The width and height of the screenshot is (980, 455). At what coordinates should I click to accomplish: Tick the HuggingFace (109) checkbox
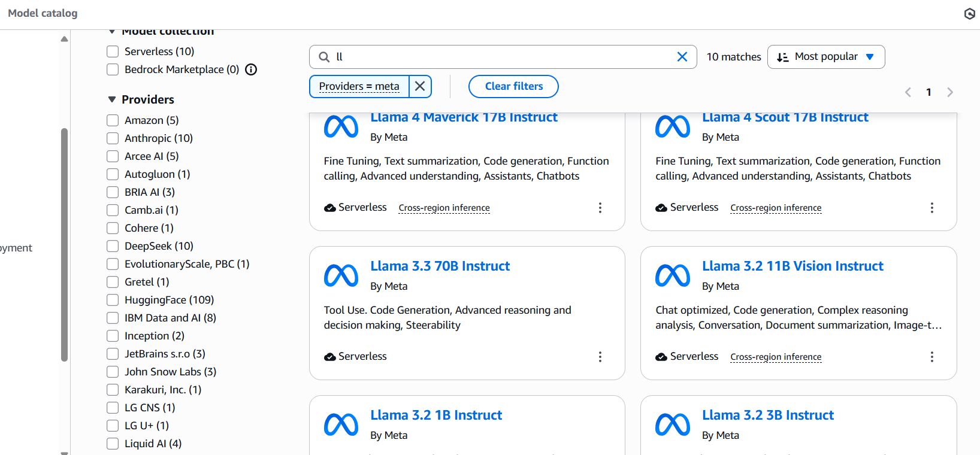pos(113,300)
